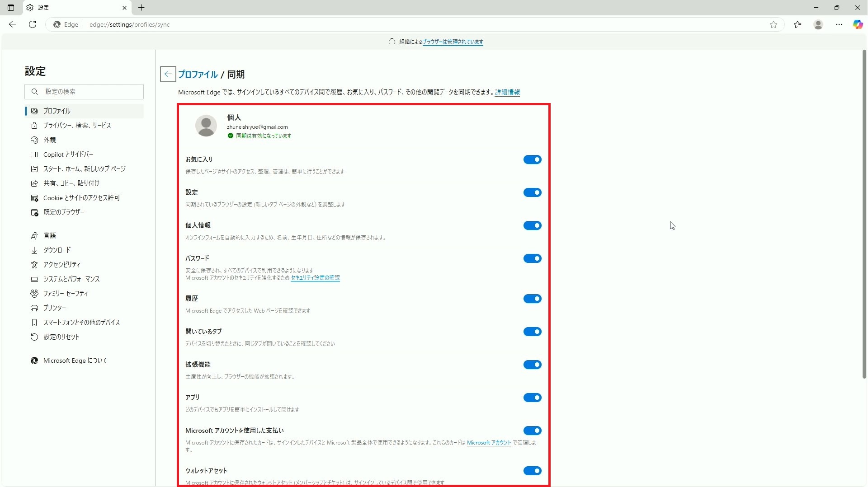Click the vertical scrollbar on the right
Screen dimensions: 868x487
coord(864,212)
